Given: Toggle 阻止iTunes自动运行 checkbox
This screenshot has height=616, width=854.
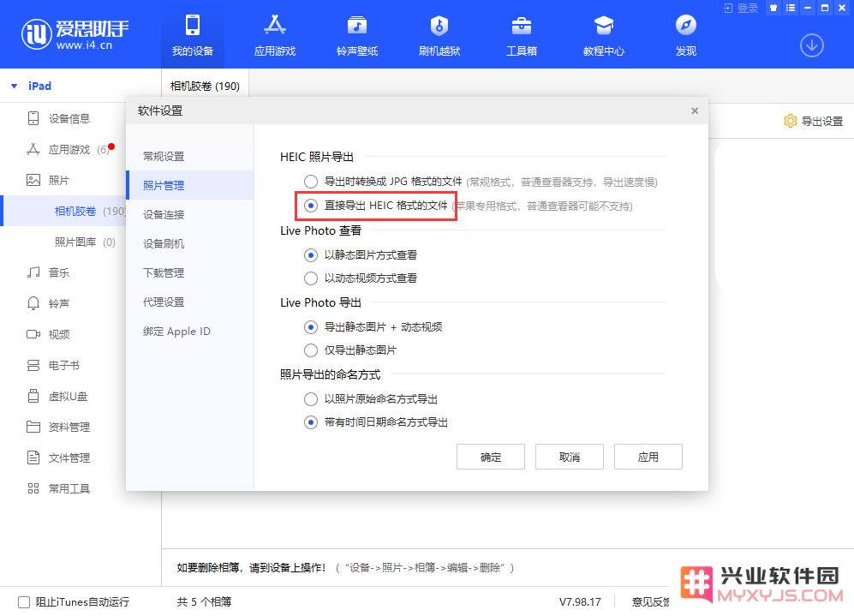Looking at the screenshot, I should click(24, 601).
